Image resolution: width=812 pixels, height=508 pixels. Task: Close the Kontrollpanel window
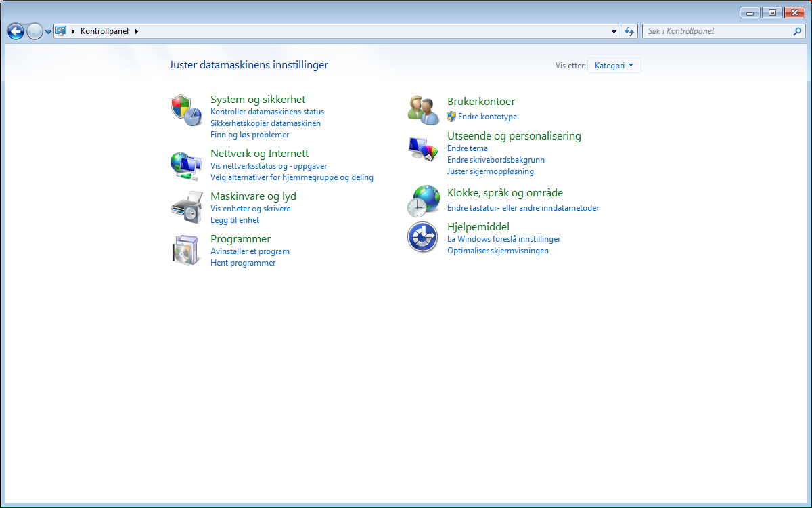click(794, 12)
